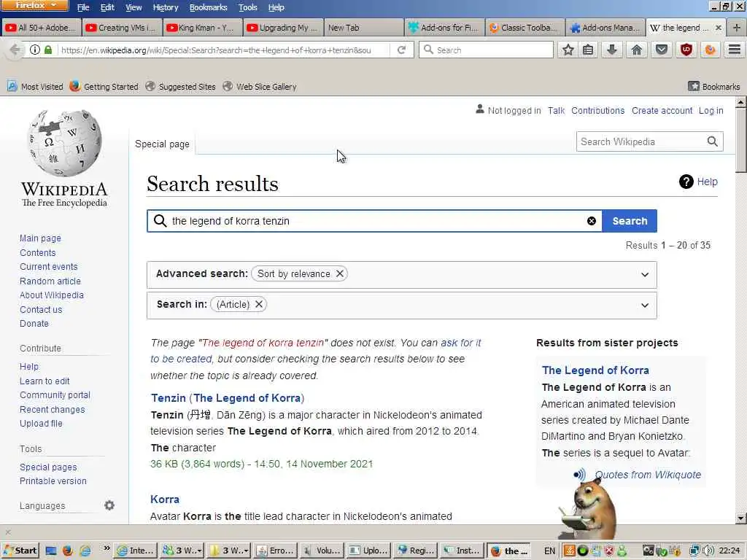Image resolution: width=747 pixels, height=560 pixels.
Task: Switch to the Classic Toolbar tab
Action: 525,28
